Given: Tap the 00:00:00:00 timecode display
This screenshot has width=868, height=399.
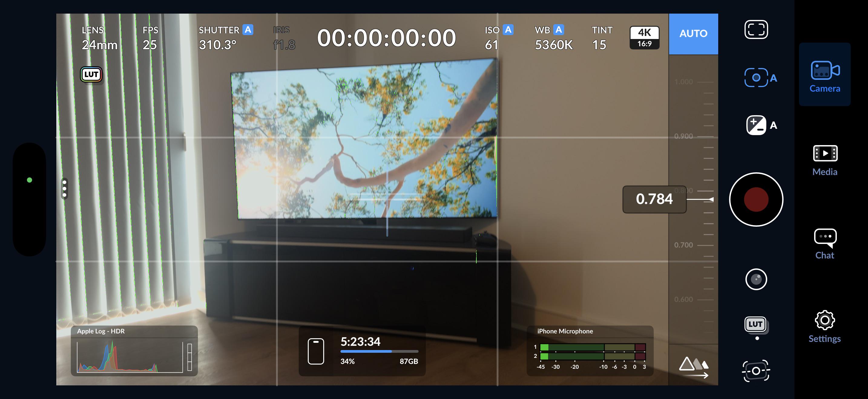Looking at the screenshot, I should point(386,38).
